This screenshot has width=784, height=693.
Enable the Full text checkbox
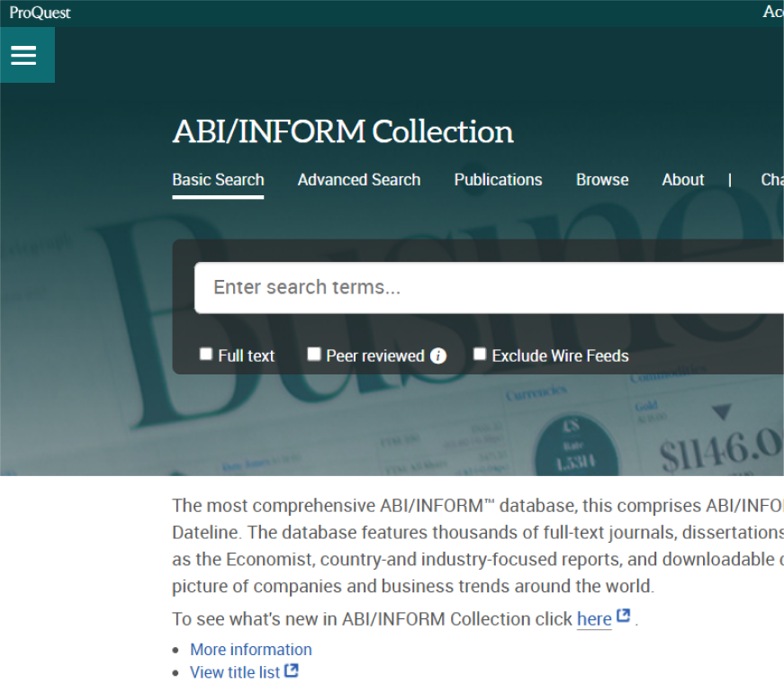coord(205,354)
